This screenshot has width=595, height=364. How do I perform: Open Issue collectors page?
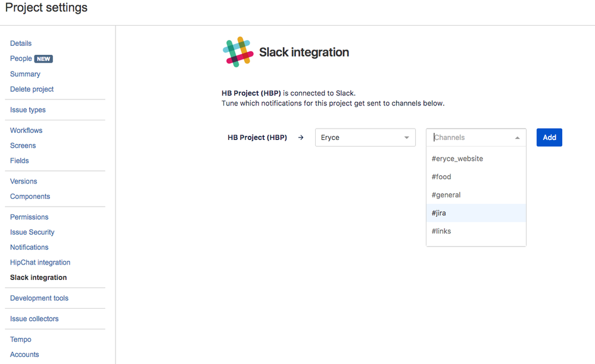(x=34, y=319)
